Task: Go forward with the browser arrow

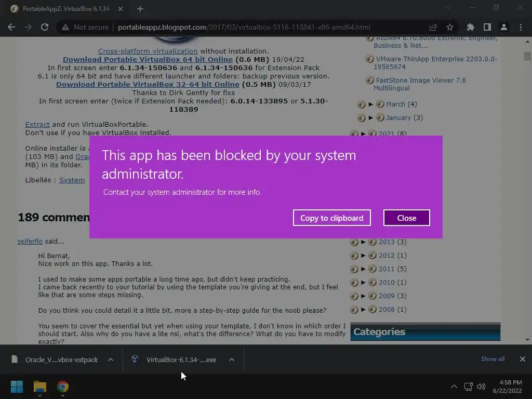Action: [28, 27]
